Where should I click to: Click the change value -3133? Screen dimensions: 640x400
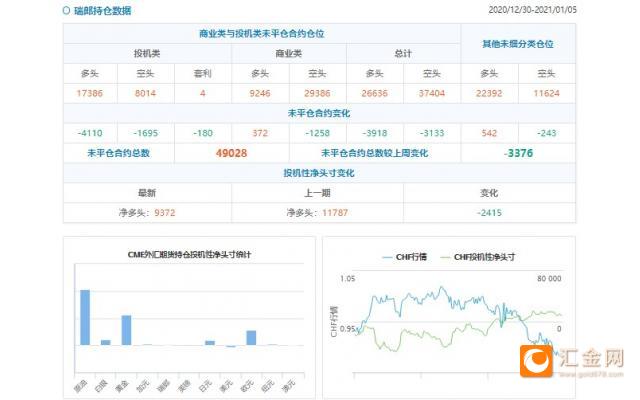pyautogui.click(x=431, y=133)
